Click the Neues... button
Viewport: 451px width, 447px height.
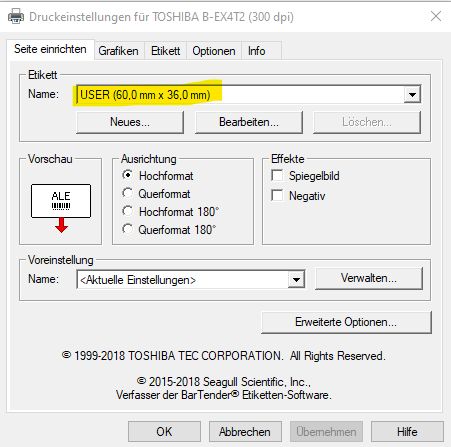(x=130, y=122)
